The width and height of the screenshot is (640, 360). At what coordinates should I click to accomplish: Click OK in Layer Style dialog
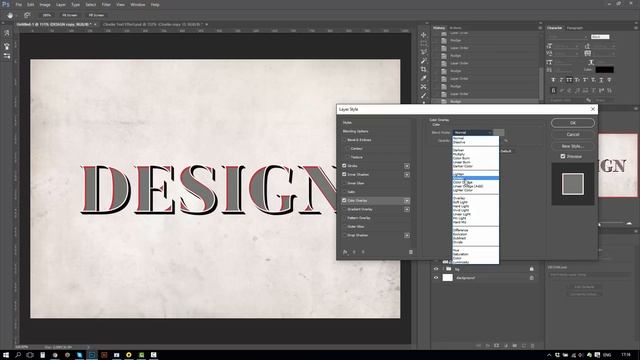[x=573, y=123]
